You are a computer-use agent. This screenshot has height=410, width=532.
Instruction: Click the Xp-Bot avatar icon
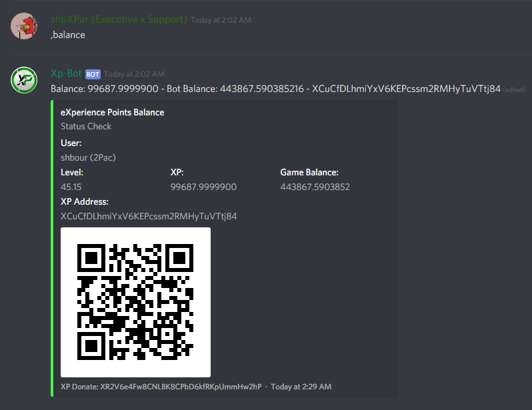coord(24,80)
